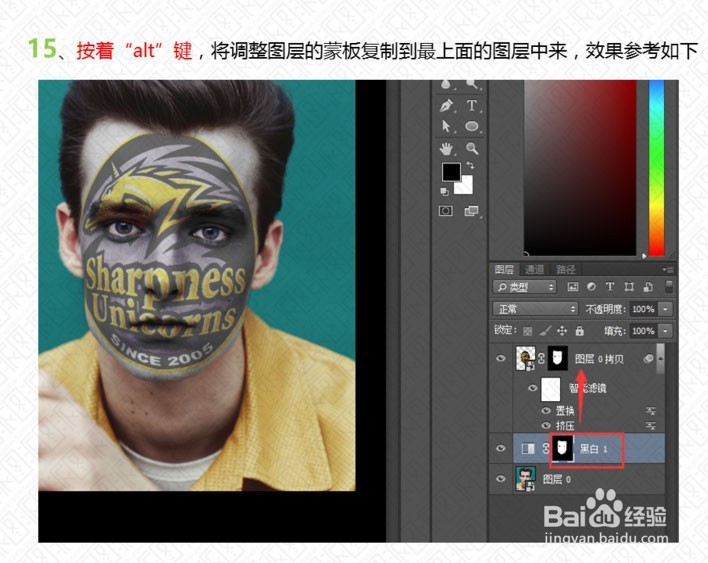Image resolution: width=708 pixels, height=563 pixels.
Task: Click black-and-white adjustment icon on 黑白 1
Action: (x=528, y=448)
